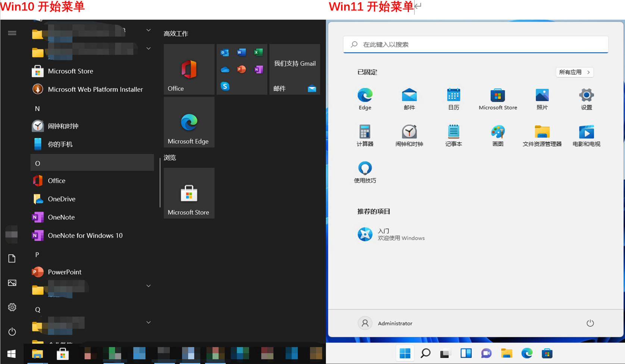This screenshot has height=364, width=625.
Task: Open 闹钟和时钟 in Win10 app list
Action: [92, 126]
